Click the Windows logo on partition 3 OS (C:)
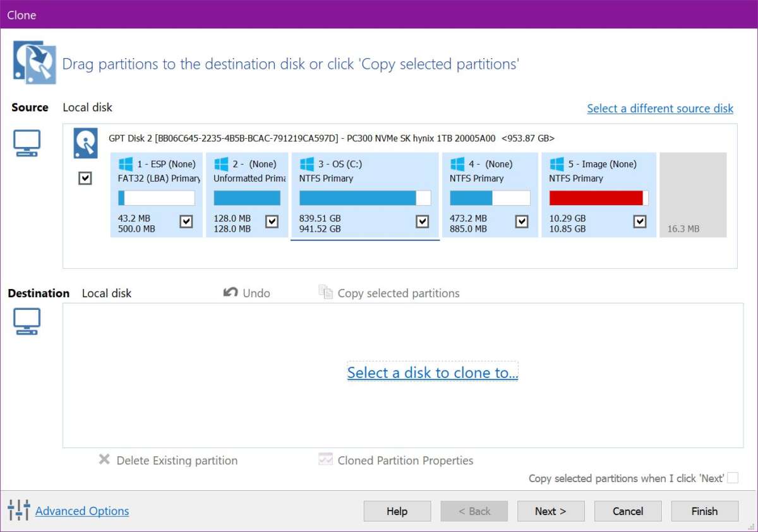 click(x=307, y=164)
